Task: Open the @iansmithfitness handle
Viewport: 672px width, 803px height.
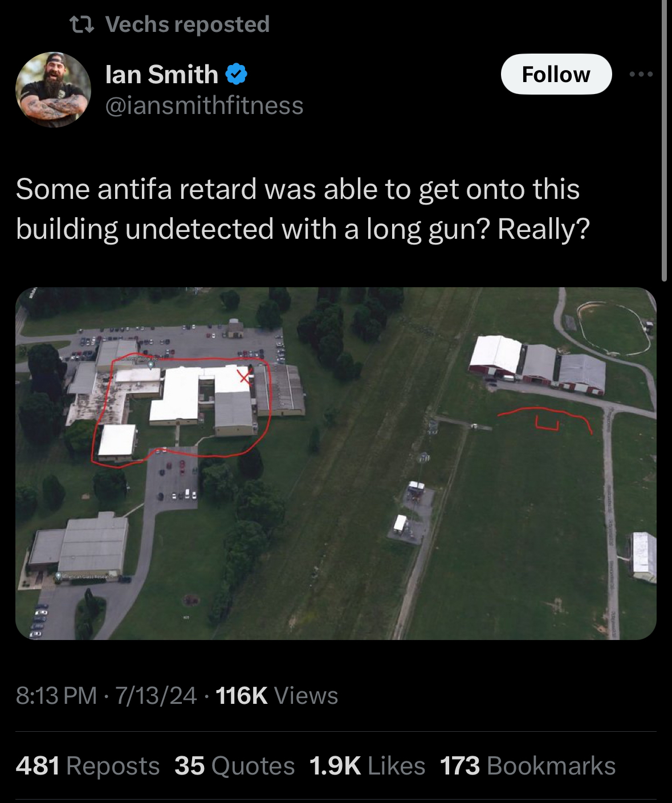Action: pyautogui.click(x=205, y=105)
